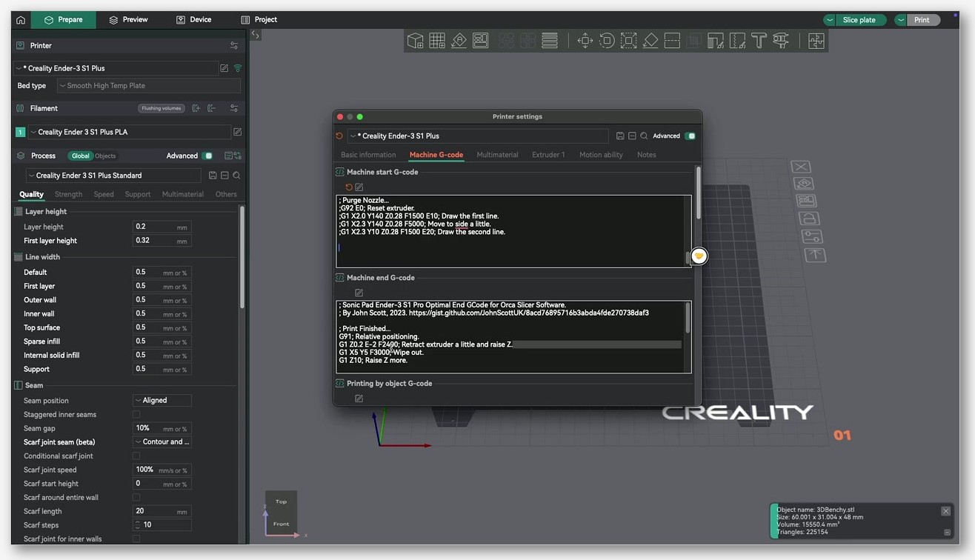Click the save process preset icon in sidebar
Screen dimensions: 975x560
[x=213, y=176]
